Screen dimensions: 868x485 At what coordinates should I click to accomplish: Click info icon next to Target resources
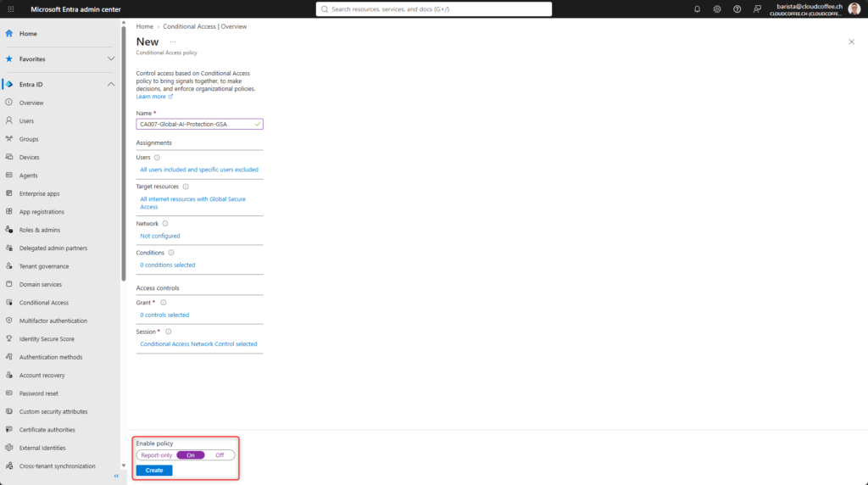click(186, 187)
